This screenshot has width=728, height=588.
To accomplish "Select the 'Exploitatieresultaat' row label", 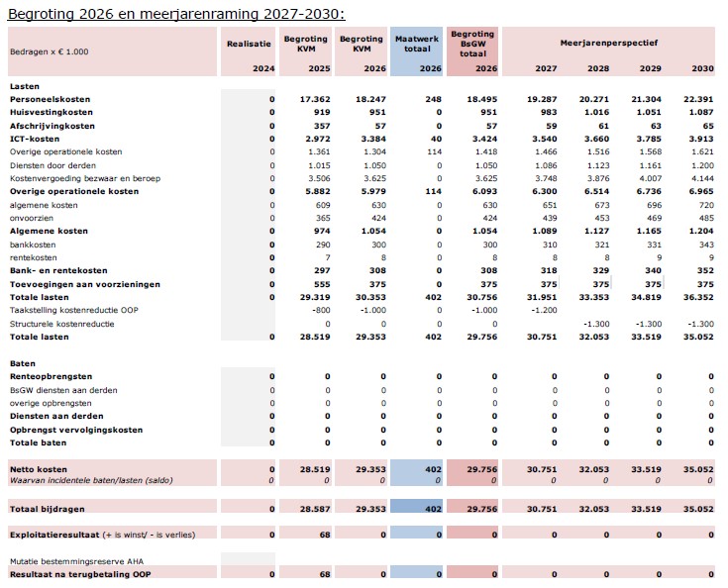I will 52,533.
